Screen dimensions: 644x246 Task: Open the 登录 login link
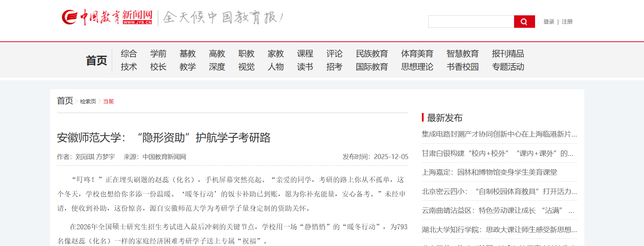(x=549, y=22)
